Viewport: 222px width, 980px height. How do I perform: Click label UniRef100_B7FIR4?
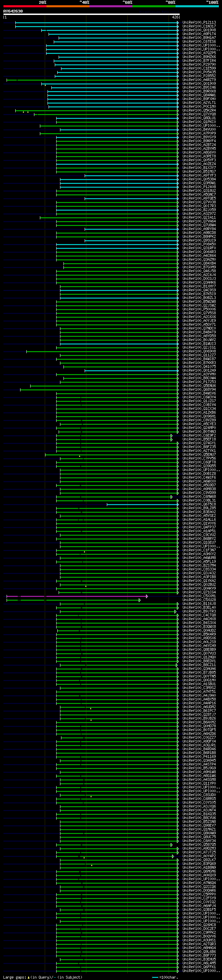[199, 61]
